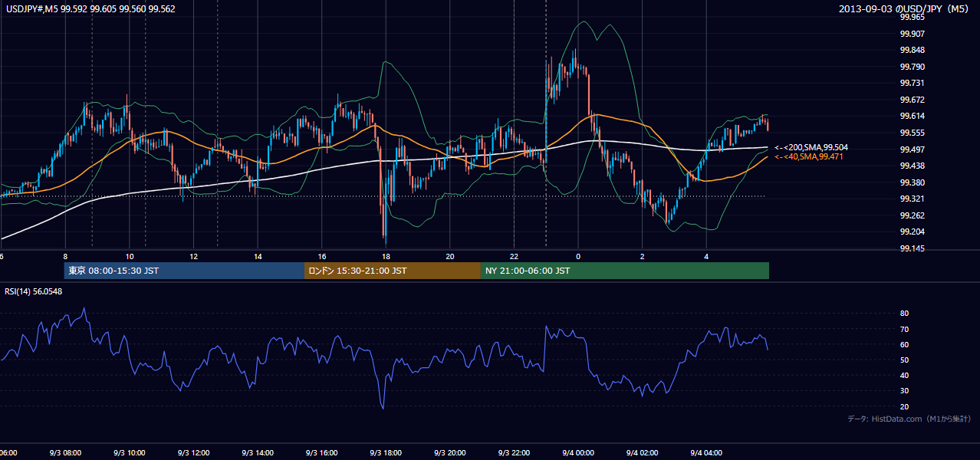Click bottom time label 9/3 10:00
This screenshot has width=980, height=460.
pyautogui.click(x=129, y=453)
